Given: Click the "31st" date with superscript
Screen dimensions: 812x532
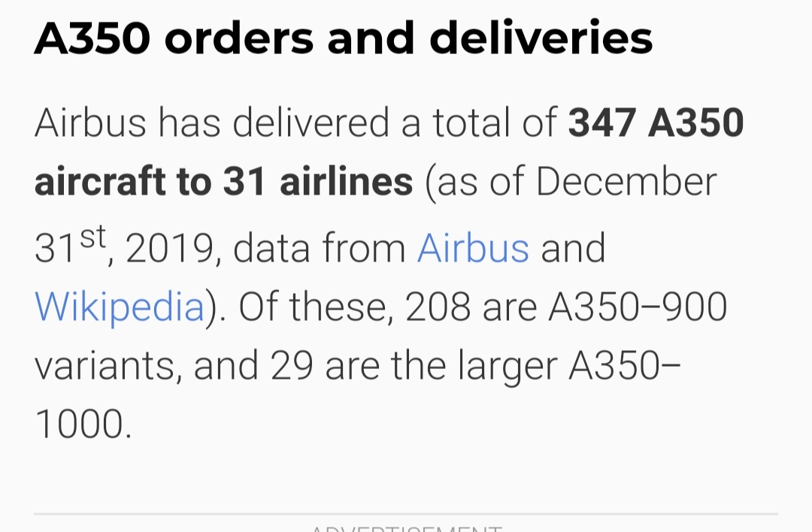Looking at the screenshot, I should tap(73, 246).
